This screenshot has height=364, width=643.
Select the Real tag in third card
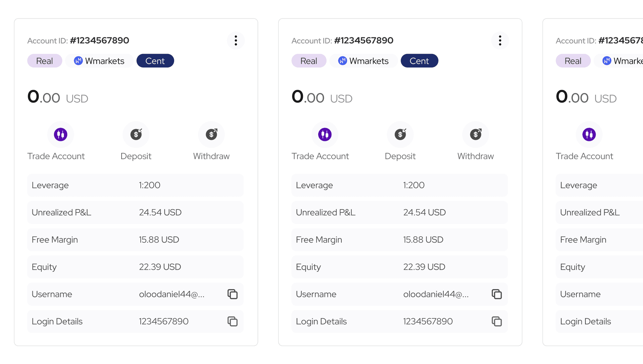point(573,61)
